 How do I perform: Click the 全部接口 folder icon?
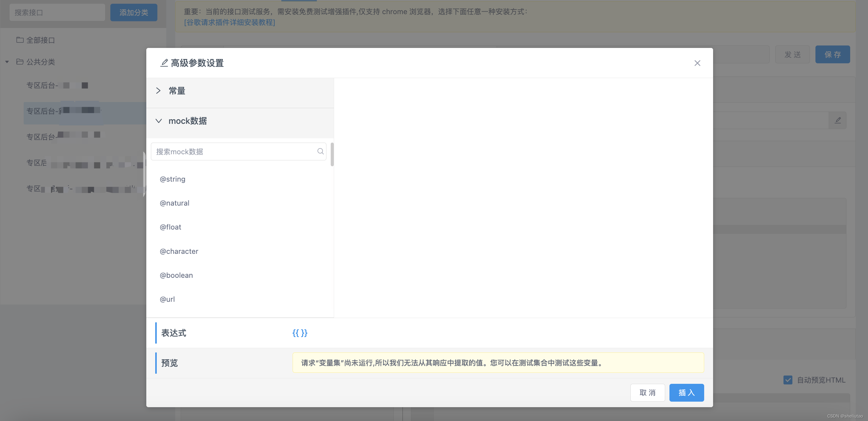tap(20, 40)
